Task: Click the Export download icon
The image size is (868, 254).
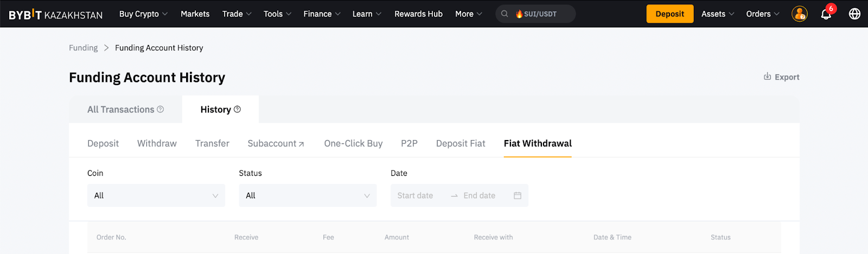Action: (767, 77)
